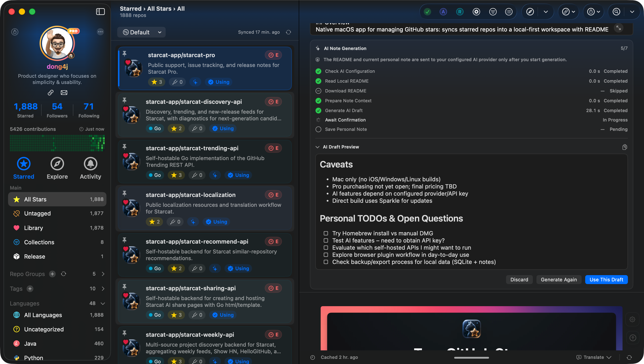Click share icon at top-left of profile
The height and width of the screenshot is (364, 644).
pyautogui.click(x=15, y=32)
